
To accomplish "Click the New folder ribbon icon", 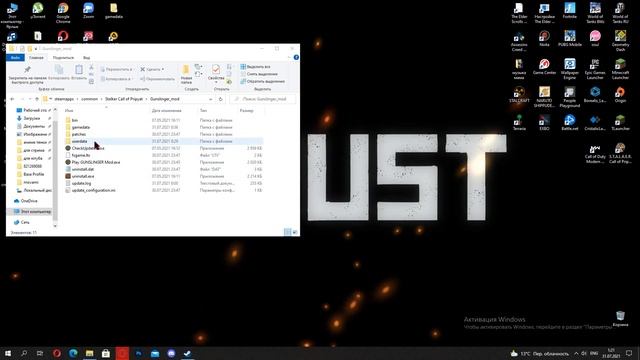I will tap(186, 74).
